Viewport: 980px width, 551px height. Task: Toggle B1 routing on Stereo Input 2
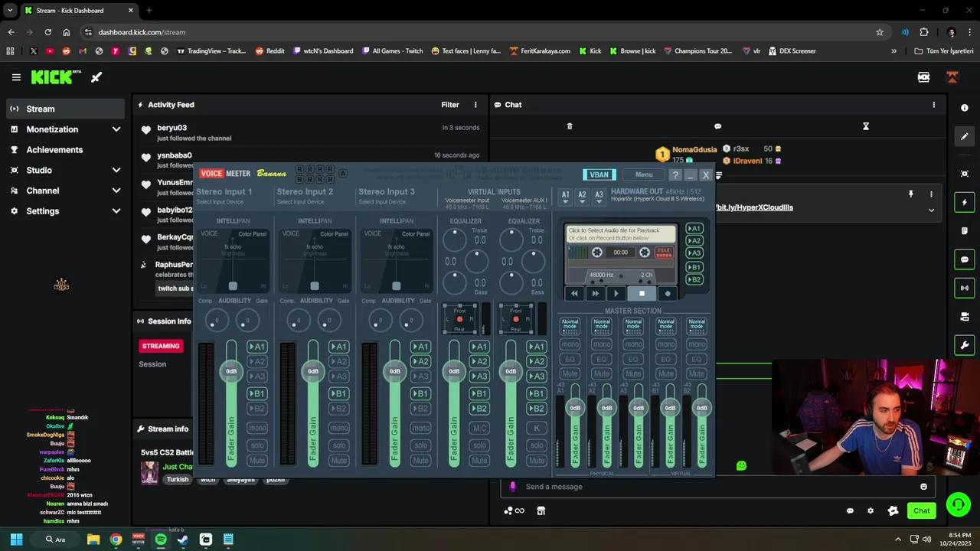point(338,393)
